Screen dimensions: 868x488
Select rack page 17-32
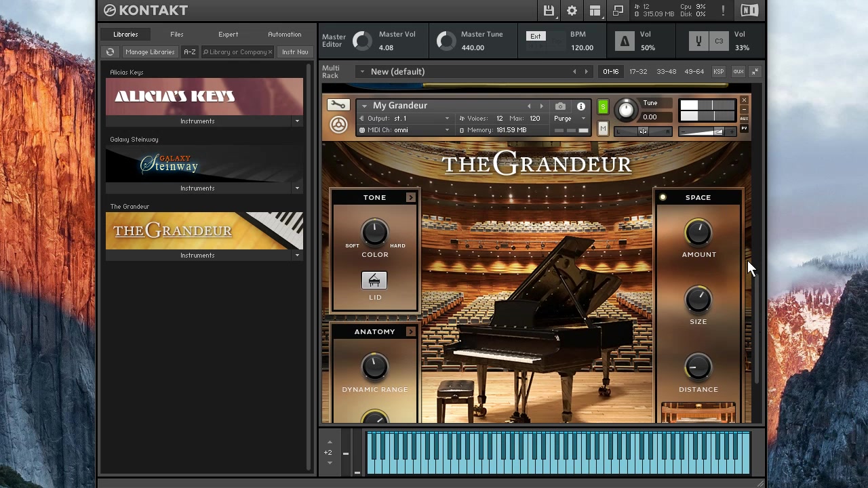point(637,71)
